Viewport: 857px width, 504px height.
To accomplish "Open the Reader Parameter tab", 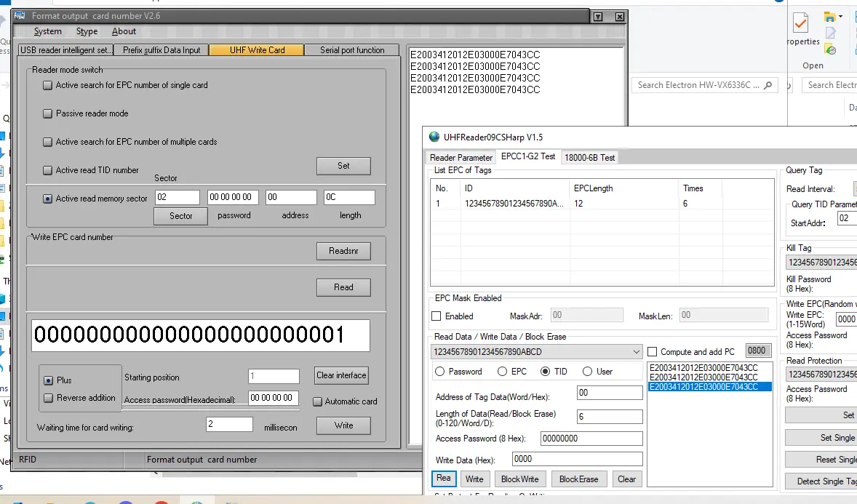I will (461, 157).
